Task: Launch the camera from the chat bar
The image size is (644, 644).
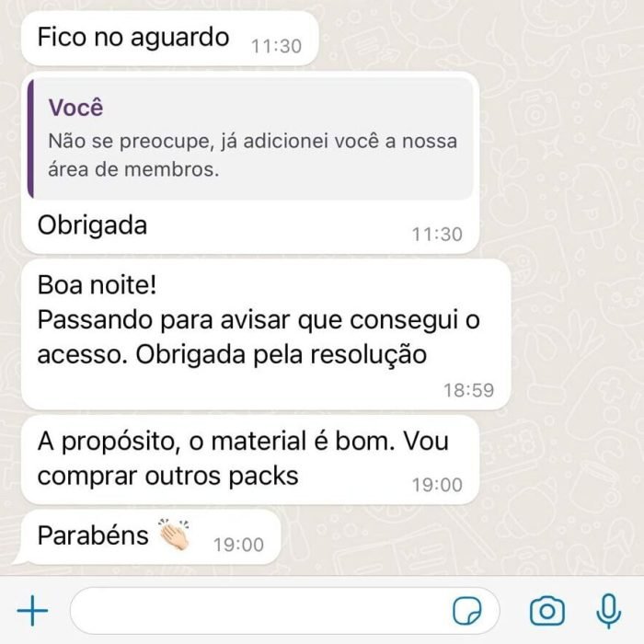Action: point(547,611)
